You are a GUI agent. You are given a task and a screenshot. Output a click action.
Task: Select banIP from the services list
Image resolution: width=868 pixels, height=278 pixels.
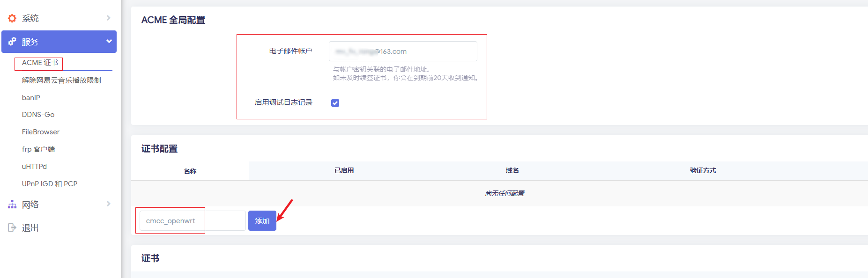point(31,98)
